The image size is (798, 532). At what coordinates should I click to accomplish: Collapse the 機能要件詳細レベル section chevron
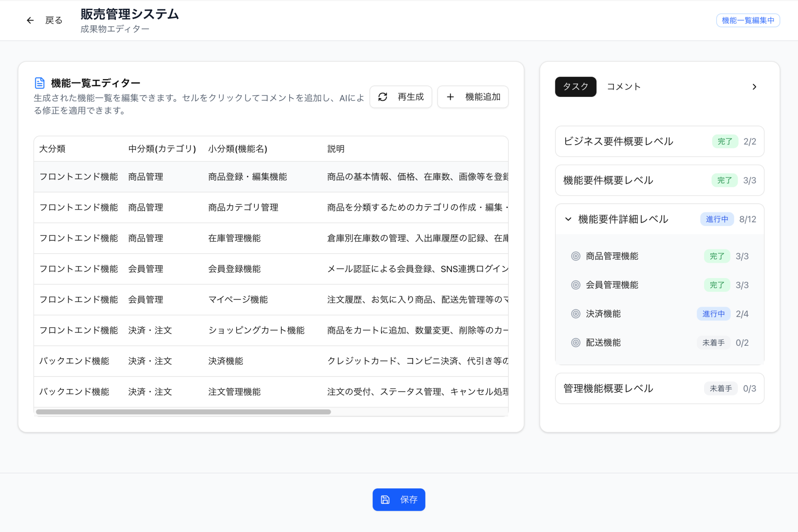point(568,219)
